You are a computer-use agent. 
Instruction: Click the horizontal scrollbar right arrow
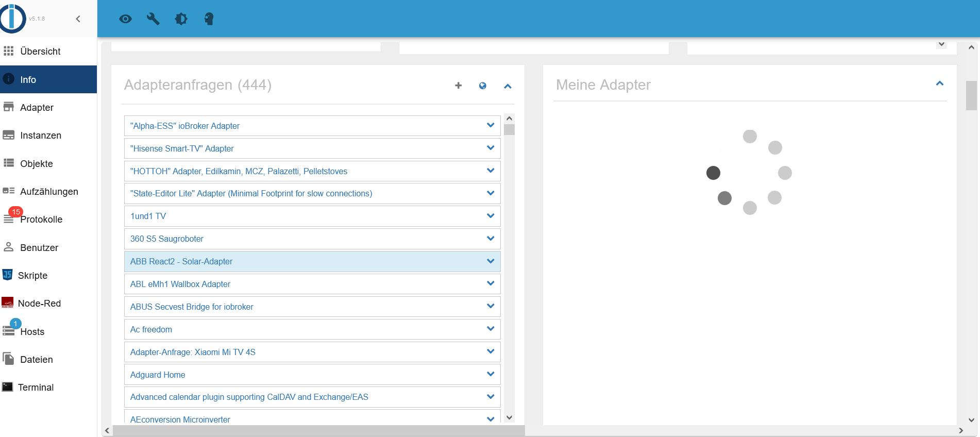click(961, 431)
